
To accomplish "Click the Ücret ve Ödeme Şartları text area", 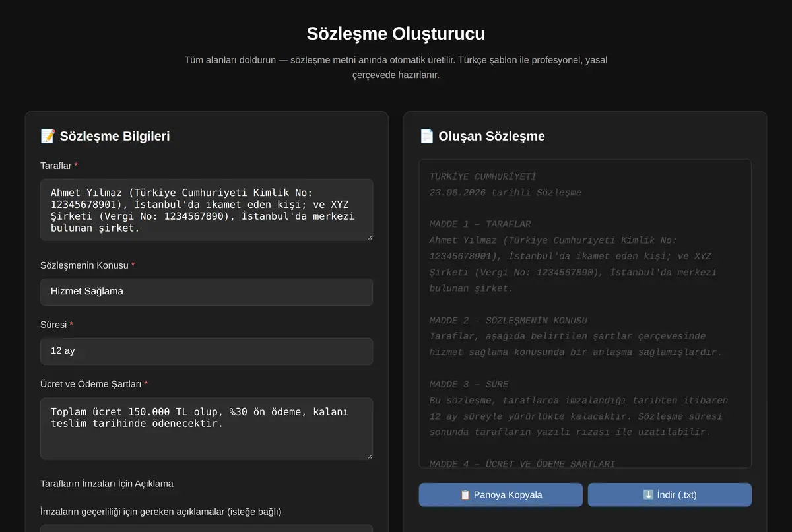I will 207,428.
